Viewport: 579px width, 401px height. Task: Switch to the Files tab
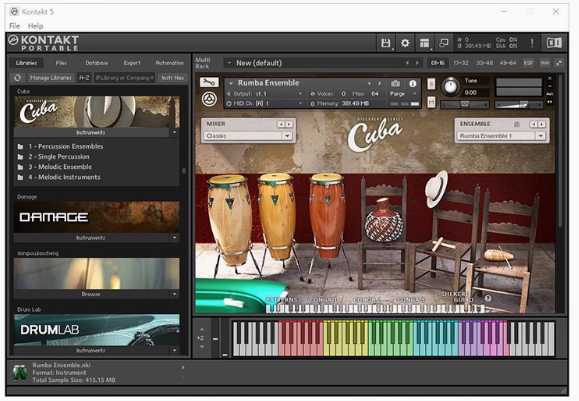pyautogui.click(x=61, y=63)
